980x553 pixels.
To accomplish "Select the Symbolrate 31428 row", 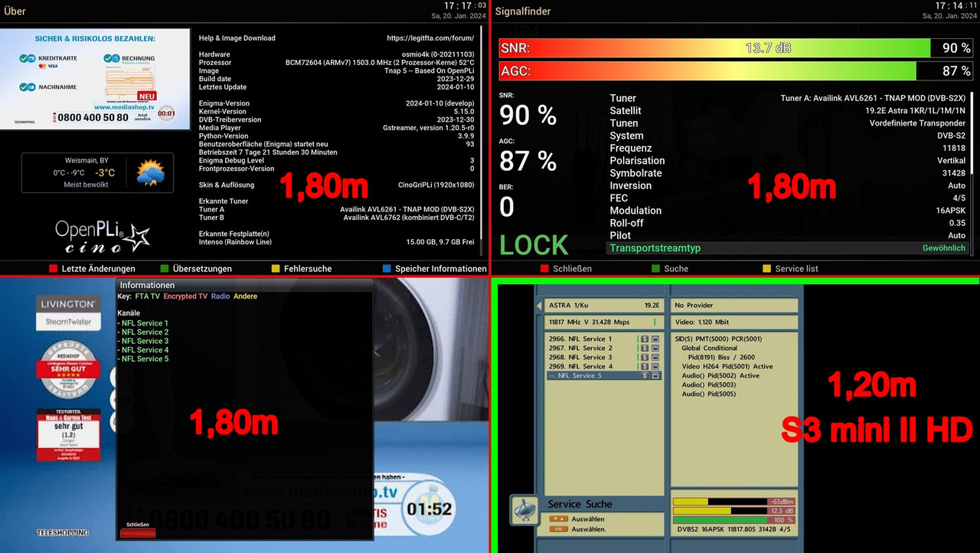I will 788,173.
